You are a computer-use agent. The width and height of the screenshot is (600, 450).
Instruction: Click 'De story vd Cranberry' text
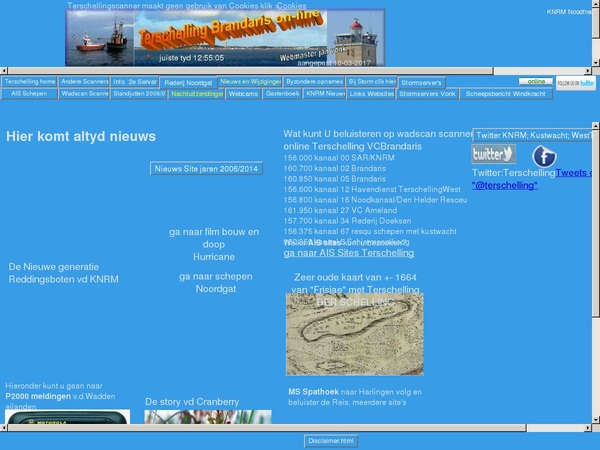[x=192, y=402]
